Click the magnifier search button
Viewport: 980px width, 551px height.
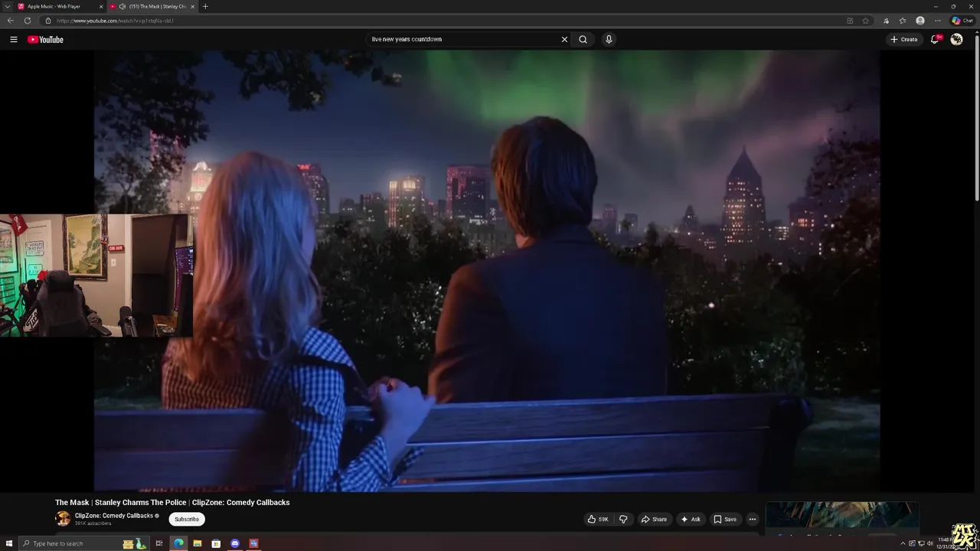[x=583, y=39]
